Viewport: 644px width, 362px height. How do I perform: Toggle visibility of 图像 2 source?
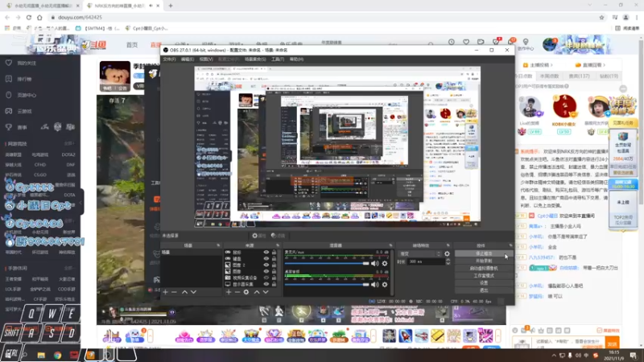[x=266, y=265]
